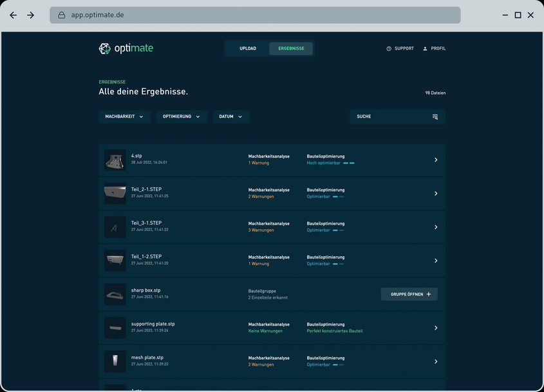The height and width of the screenshot is (392, 544).
Task: Open the supporting plate.stp thumbnail
Action: pos(115,328)
